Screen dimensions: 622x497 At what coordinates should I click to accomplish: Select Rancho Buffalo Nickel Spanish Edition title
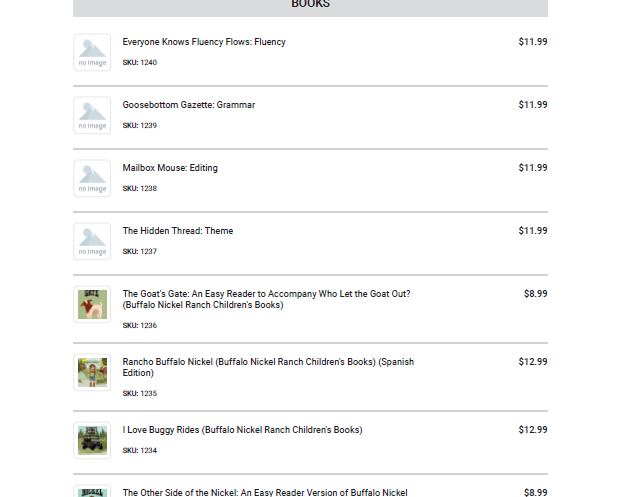(268, 367)
